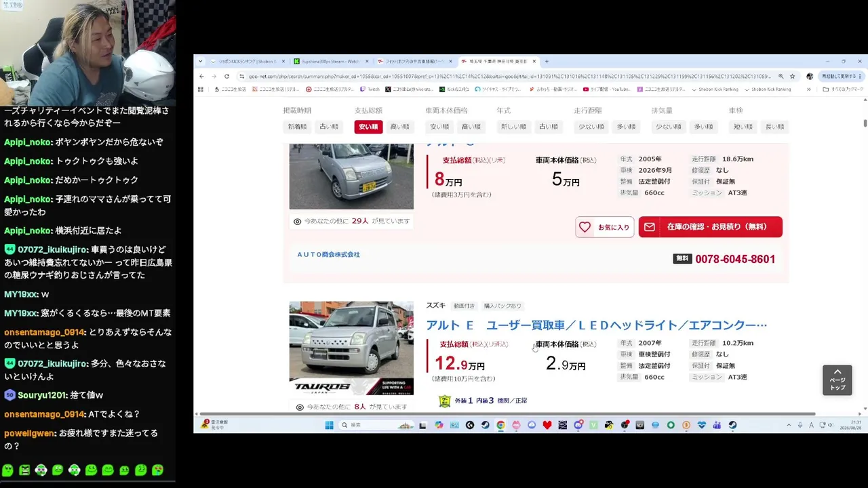Open the red heart app in taskbar
This screenshot has width=868, height=488.
(x=547, y=425)
